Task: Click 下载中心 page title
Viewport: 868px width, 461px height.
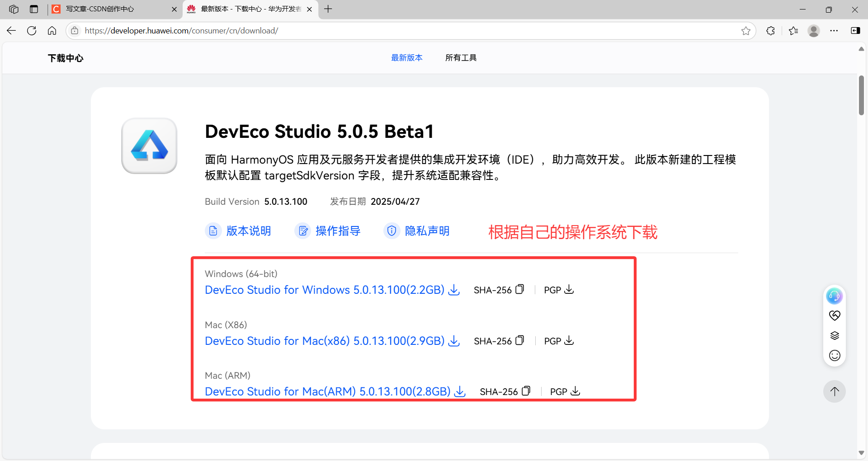Action: coord(66,58)
